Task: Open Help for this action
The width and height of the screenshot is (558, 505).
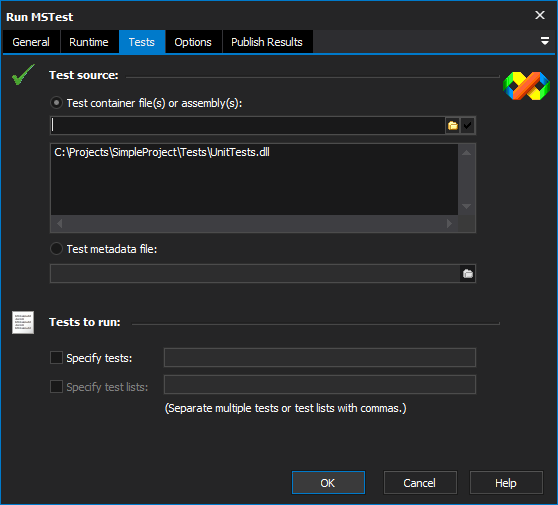Action: tap(506, 483)
